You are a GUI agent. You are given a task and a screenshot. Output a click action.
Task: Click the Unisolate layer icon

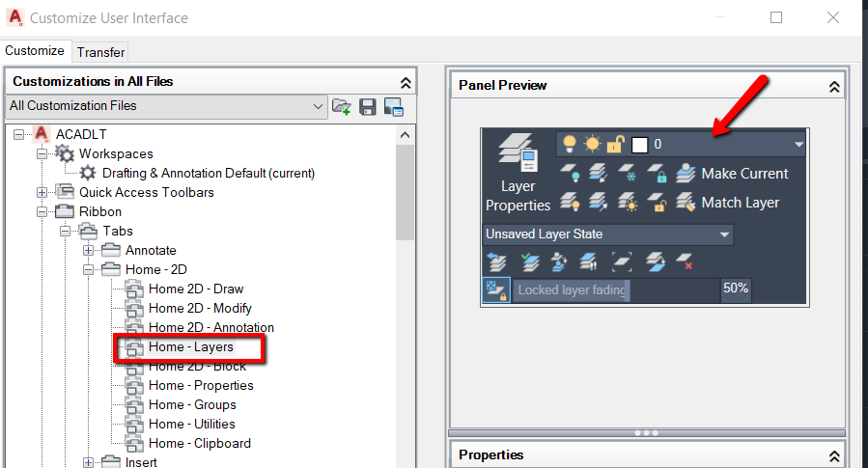[x=598, y=202]
